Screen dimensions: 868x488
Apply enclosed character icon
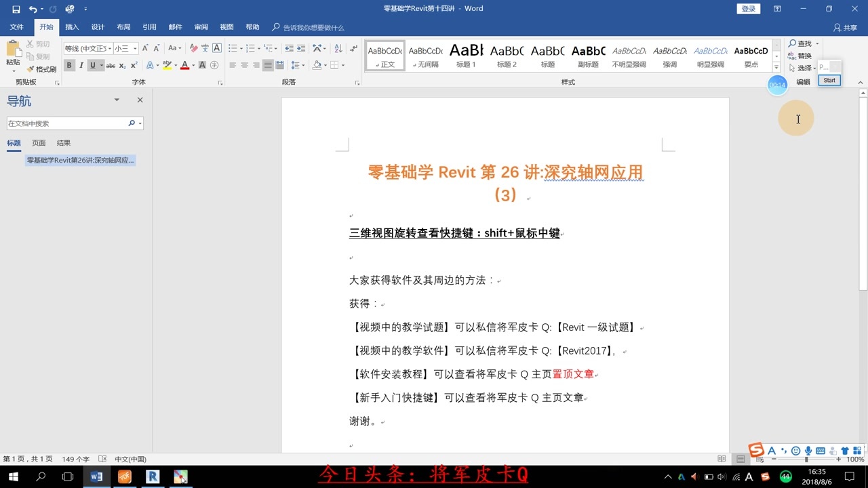214,65
